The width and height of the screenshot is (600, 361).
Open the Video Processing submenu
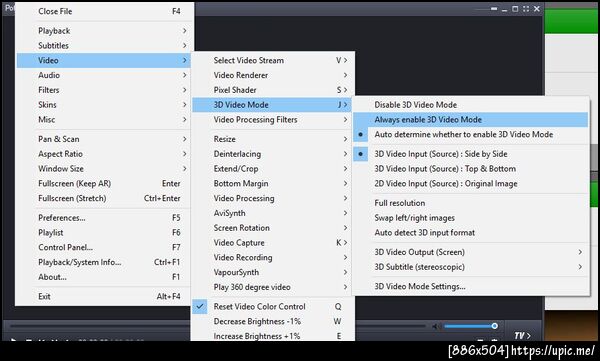272,198
